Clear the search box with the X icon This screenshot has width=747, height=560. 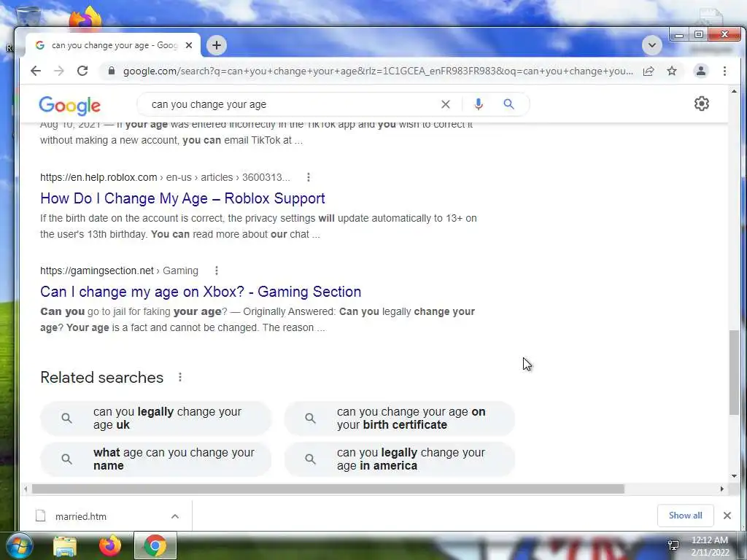click(x=446, y=104)
